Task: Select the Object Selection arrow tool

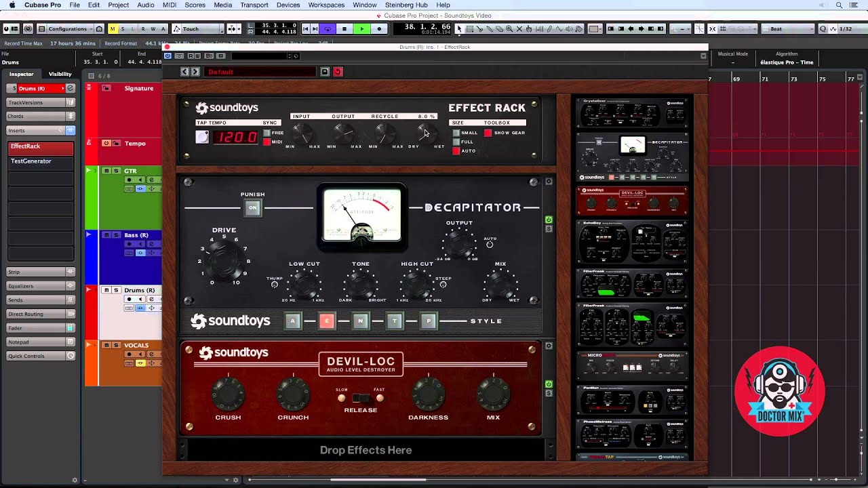Action: [459, 28]
